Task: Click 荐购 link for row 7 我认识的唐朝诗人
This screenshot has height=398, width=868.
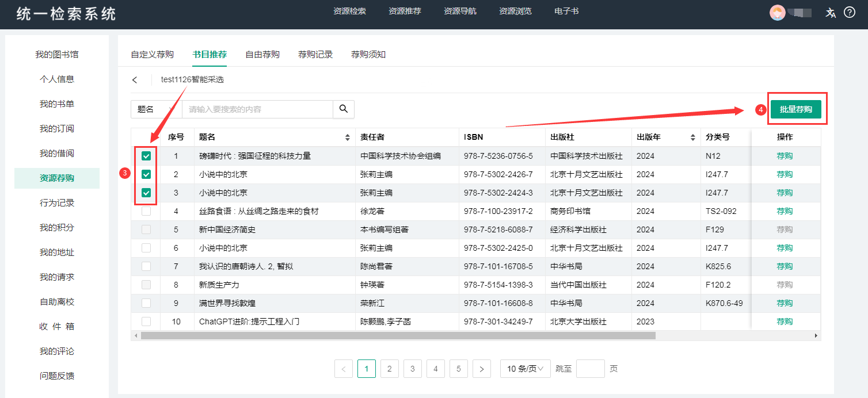Action: (x=785, y=266)
